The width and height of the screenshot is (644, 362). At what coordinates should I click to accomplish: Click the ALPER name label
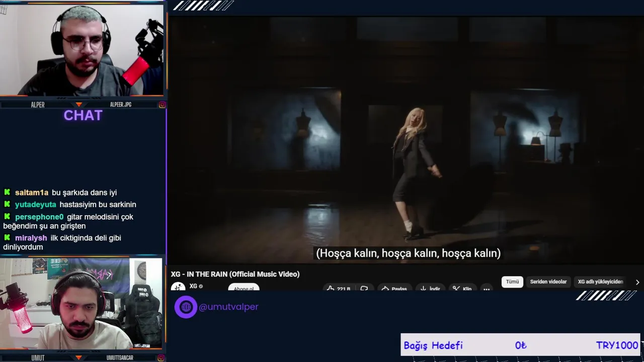[x=38, y=105]
